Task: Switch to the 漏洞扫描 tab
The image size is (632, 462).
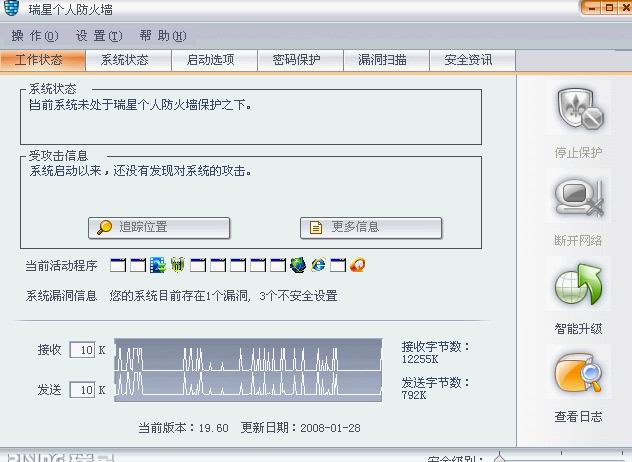Action: pyautogui.click(x=387, y=60)
